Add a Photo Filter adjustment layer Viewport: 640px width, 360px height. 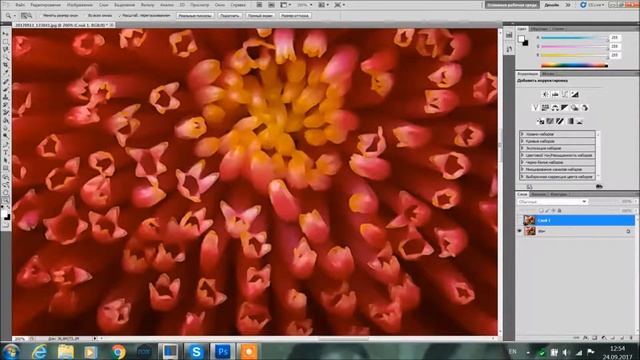click(575, 108)
